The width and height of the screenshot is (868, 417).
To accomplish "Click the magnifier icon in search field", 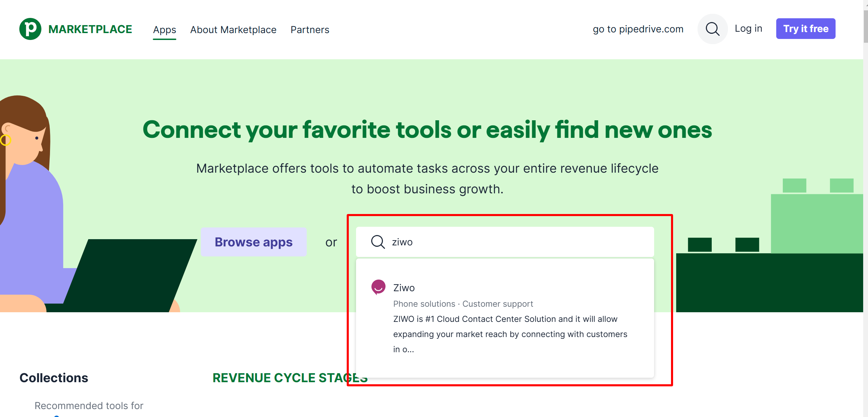I will [x=378, y=242].
